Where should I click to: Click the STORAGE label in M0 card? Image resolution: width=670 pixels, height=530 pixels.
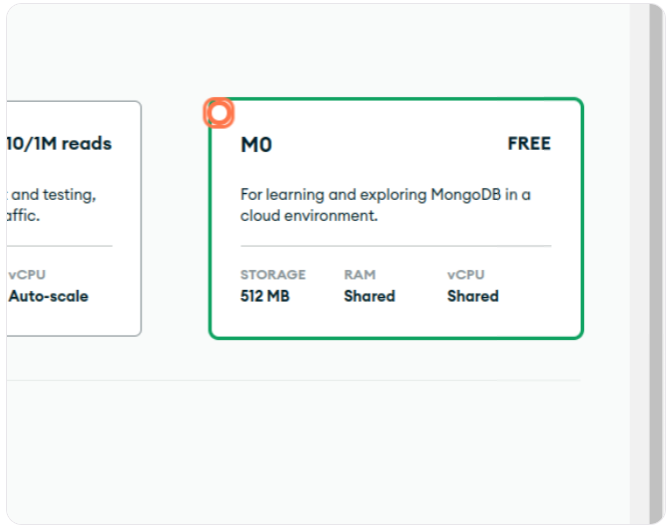tap(273, 274)
